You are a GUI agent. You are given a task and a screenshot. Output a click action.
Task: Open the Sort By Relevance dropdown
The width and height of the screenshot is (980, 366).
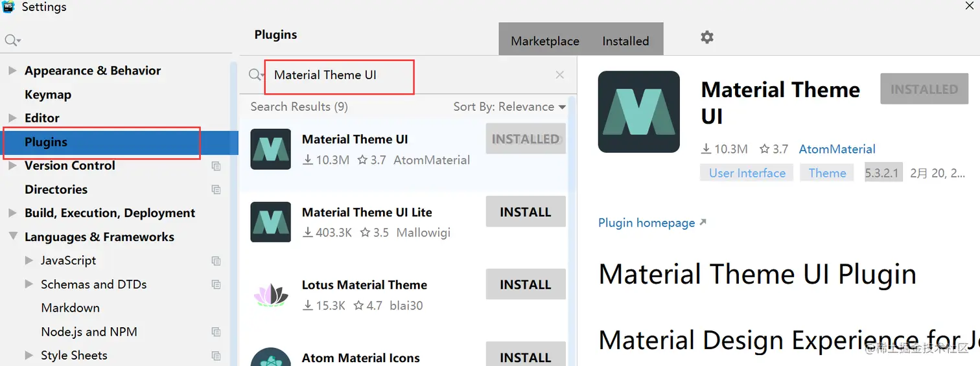[x=509, y=107]
